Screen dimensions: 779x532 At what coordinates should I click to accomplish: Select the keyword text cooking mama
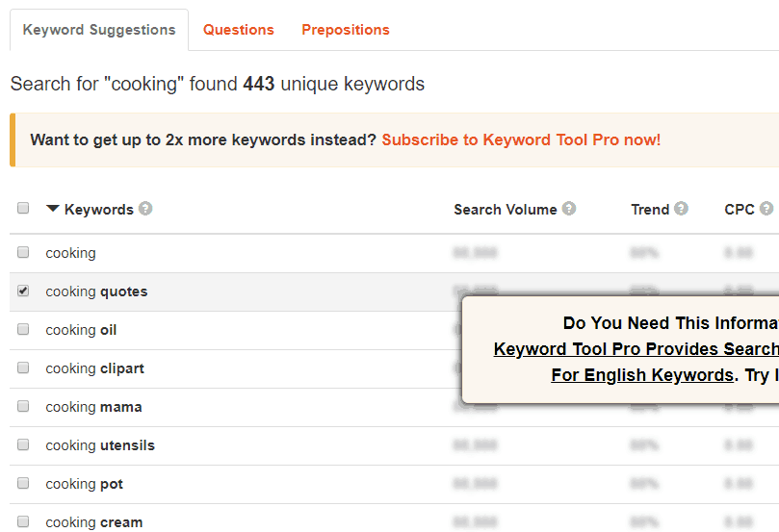[x=94, y=407]
